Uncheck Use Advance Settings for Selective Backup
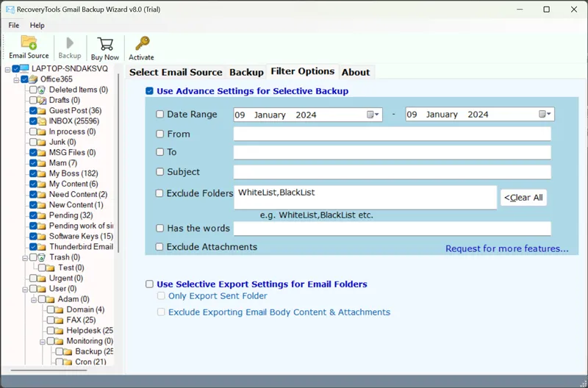 click(x=150, y=91)
